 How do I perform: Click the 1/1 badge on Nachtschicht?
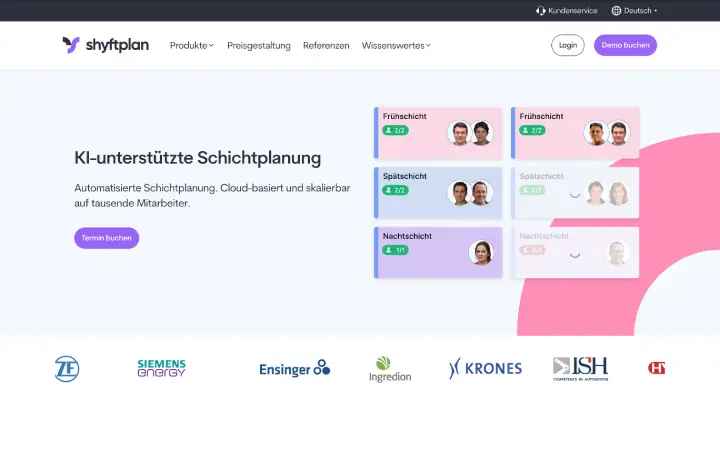click(x=395, y=250)
